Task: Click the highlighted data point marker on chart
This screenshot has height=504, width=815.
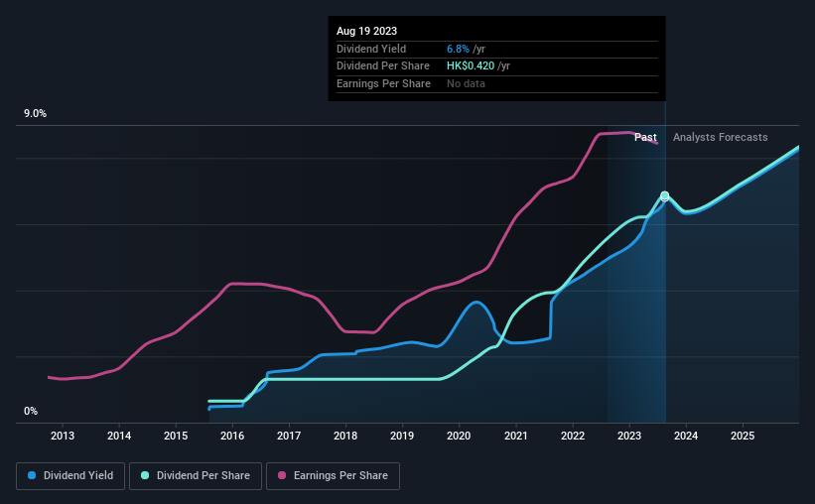Action: (x=665, y=195)
